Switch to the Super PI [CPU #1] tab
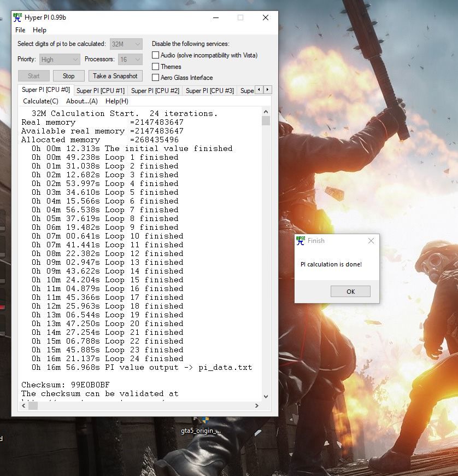This screenshot has height=476, width=458. pos(101,91)
